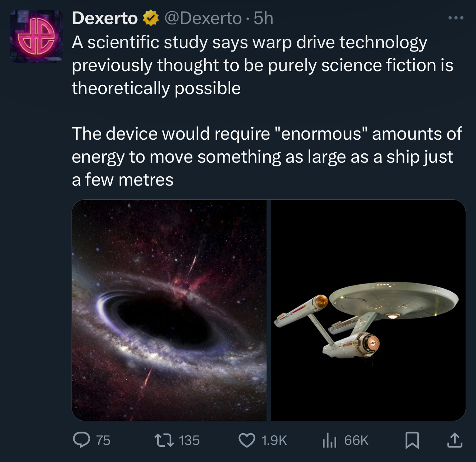476x462 pixels.
Task: Open the starship Enterprise image
Action: point(368,310)
